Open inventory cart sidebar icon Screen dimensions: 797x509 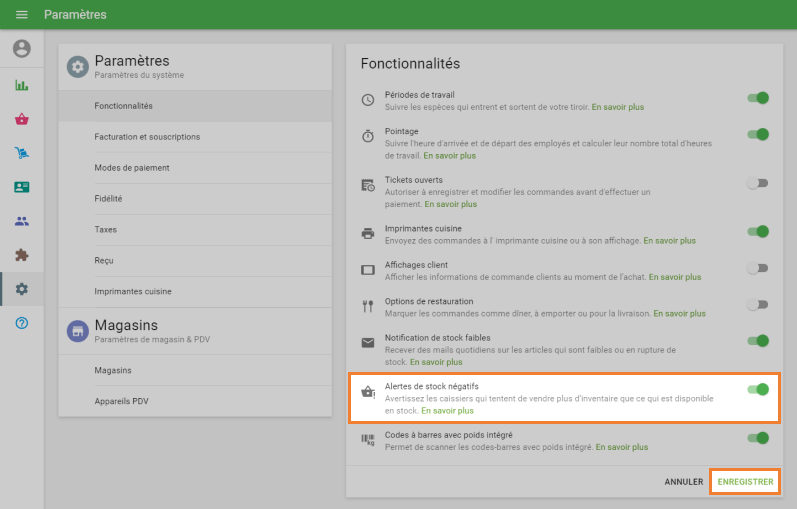(21, 153)
